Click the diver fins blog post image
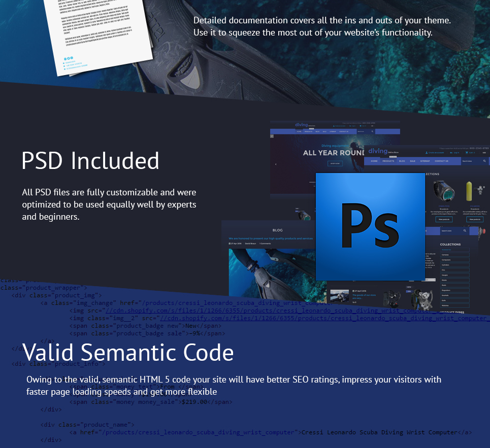 pos(272,272)
